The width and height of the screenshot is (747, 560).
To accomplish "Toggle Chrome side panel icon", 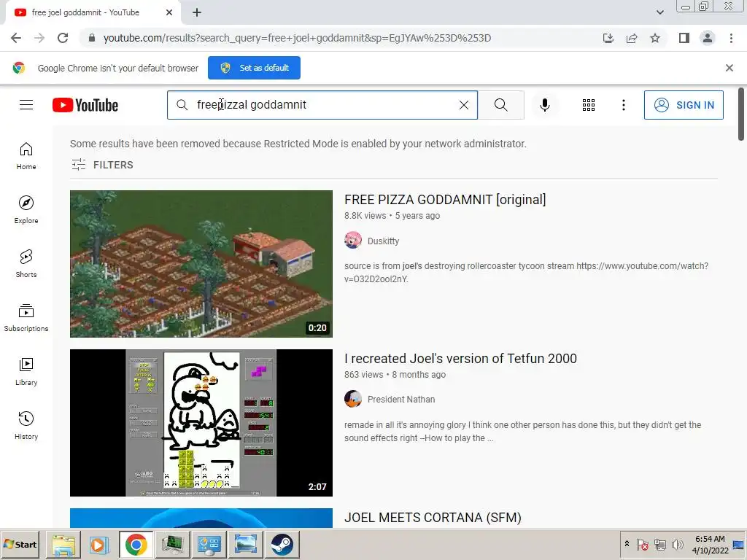I will pyautogui.click(x=684, y=38).
